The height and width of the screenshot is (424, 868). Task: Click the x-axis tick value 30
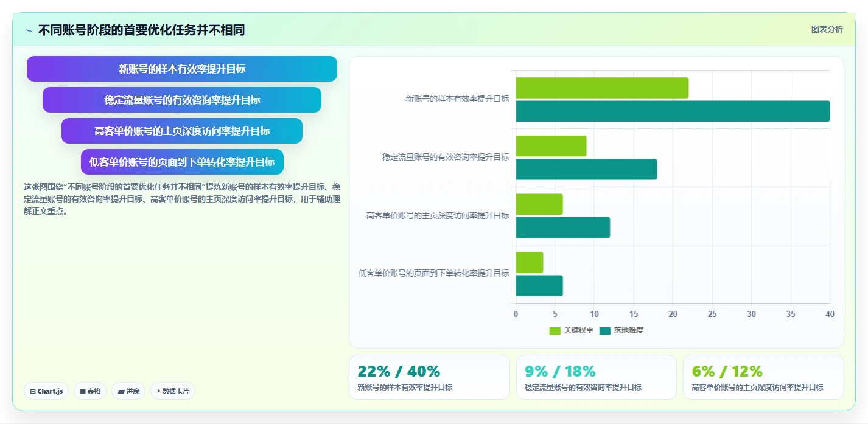[751, 314]
